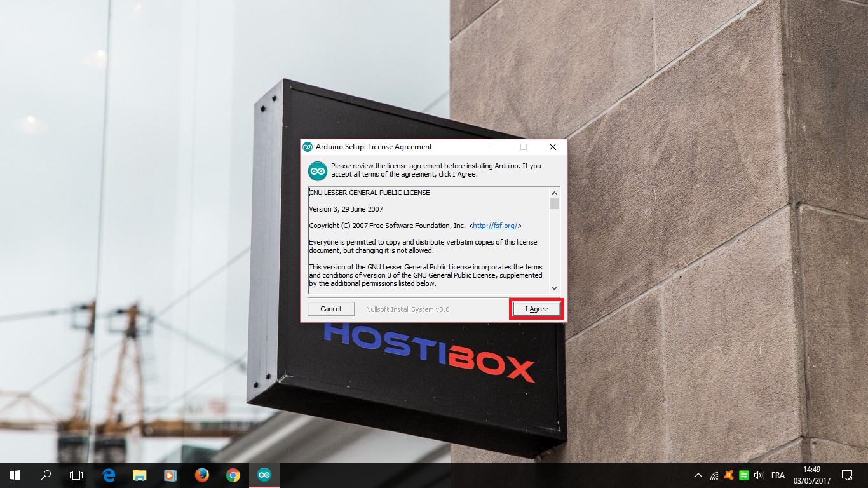
Task: Switch the FRA input language indicator
Action: [x=778, y=475]
